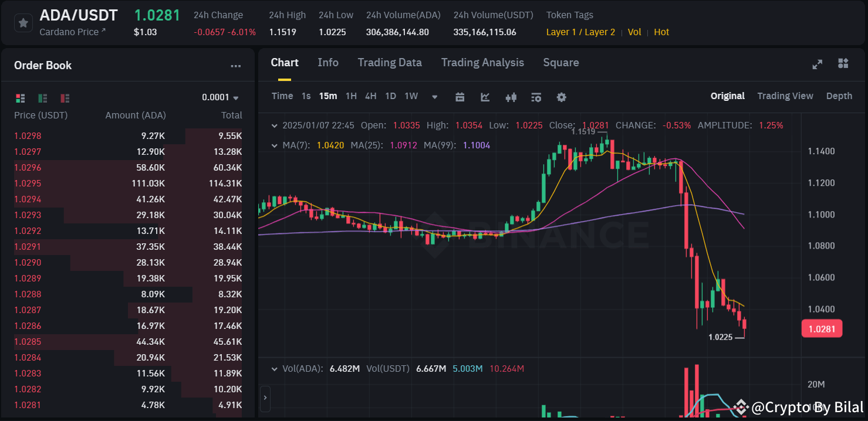The width and height of the screenshot is (868, 421).
Task: Click the 114.31K total cell
Action: pyautogui.click(x=225, y=184)
